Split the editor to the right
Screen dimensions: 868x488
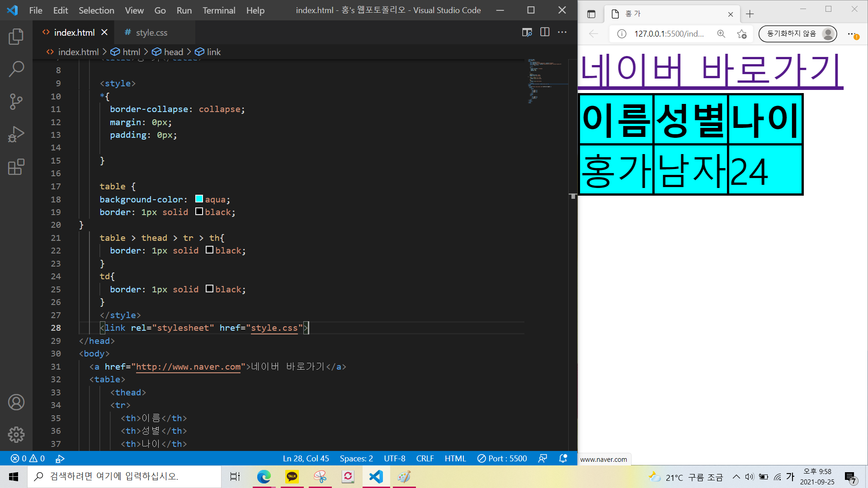coord(545,32)
